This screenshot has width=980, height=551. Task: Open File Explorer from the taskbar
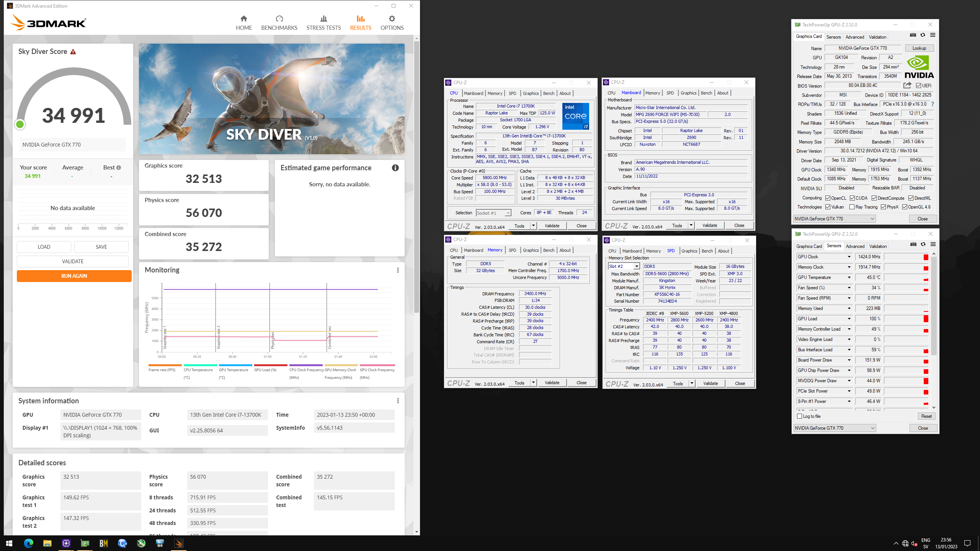pyautogui.click(x=47, y=543)
